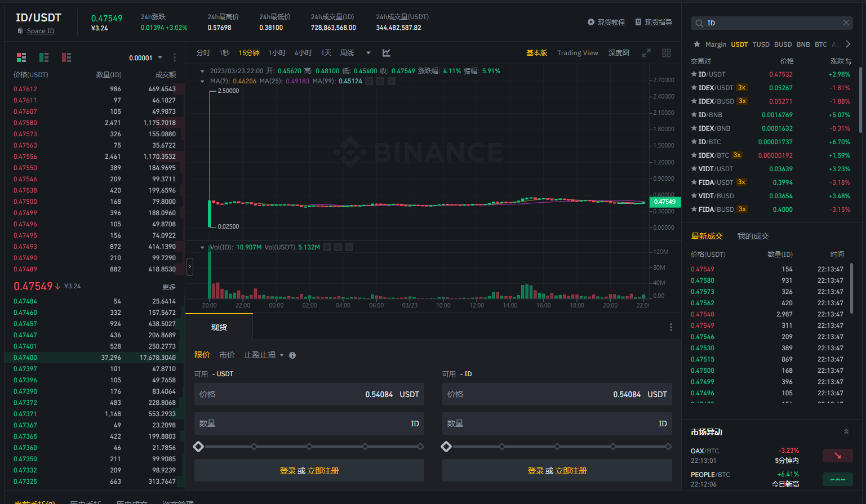
Task: Toggle volume indicator visibility eye
Action: pos(327,247)
